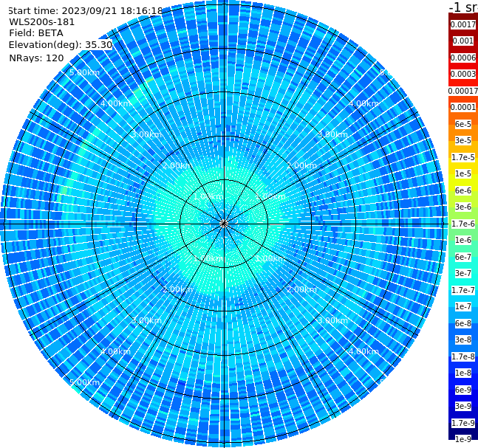The height and width of the screenshot is (448, 478).
Task: Click the NRays: 120 text
Action: (36, 58)
